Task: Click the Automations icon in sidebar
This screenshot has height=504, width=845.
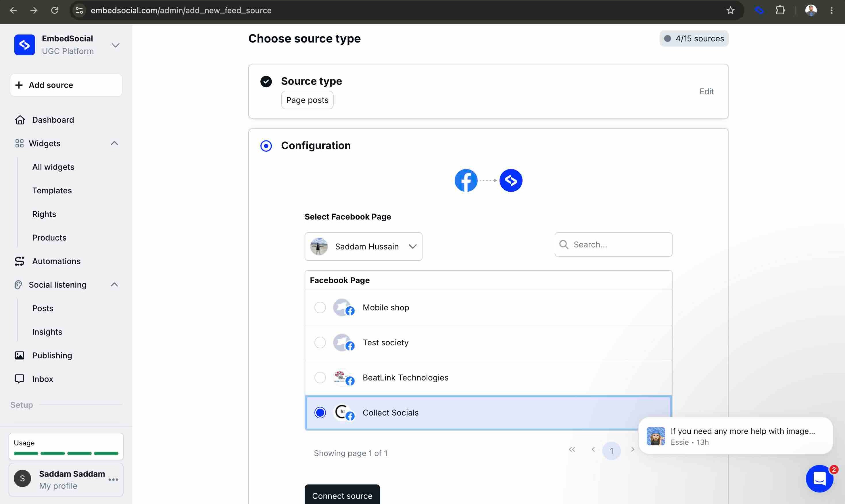Action: [x=20, y=261]
